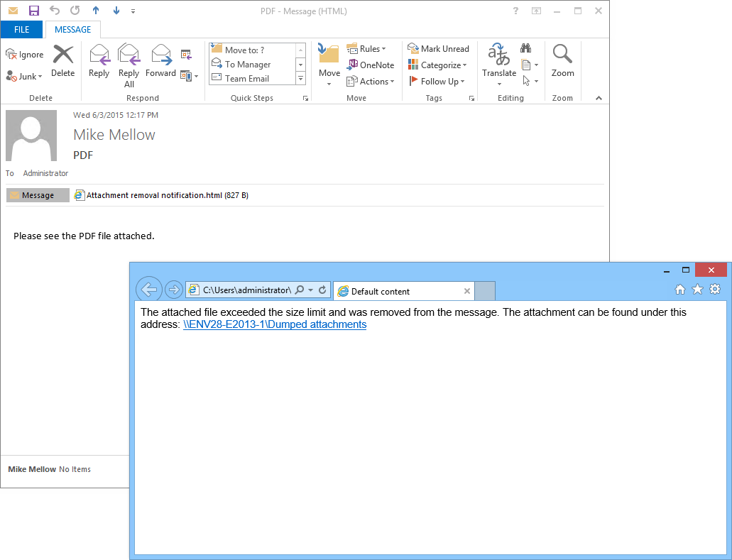Expand the Quick Steps gallery

coord(301,79)
